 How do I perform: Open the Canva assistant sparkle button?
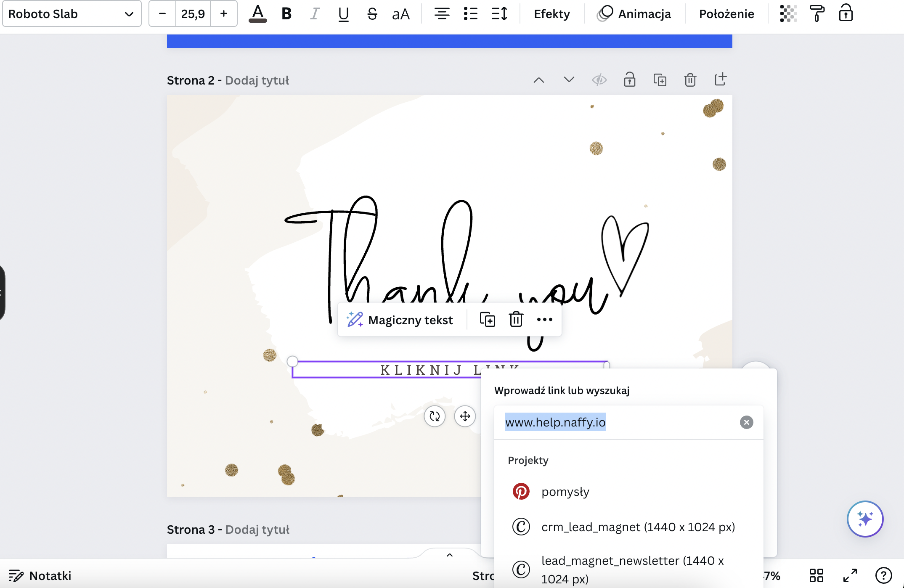(x=865, y=519)
